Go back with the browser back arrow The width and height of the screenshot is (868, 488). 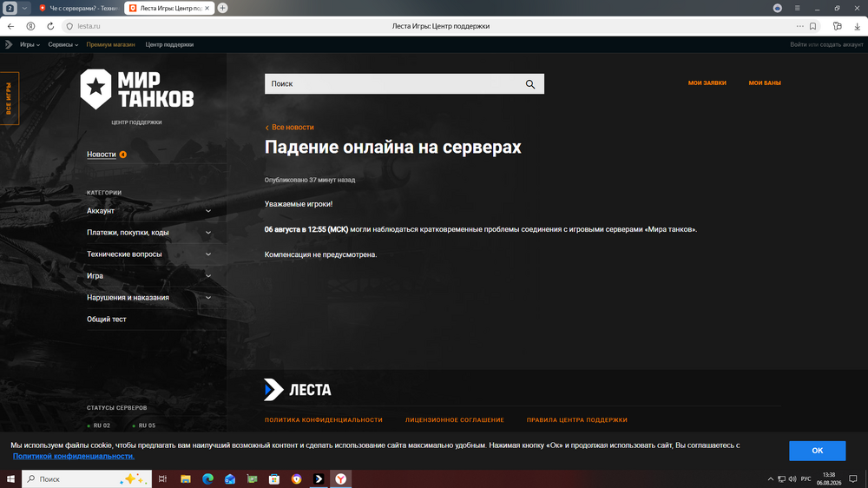coord(10,26)
